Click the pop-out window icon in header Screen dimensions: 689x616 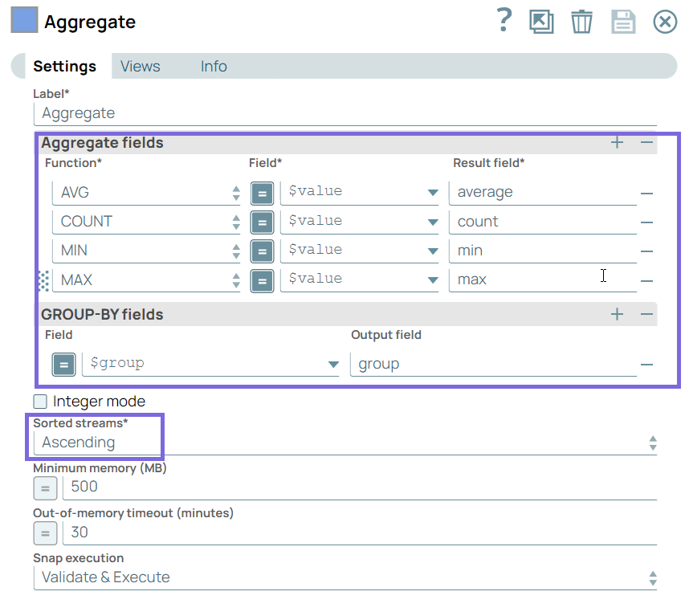541,22
